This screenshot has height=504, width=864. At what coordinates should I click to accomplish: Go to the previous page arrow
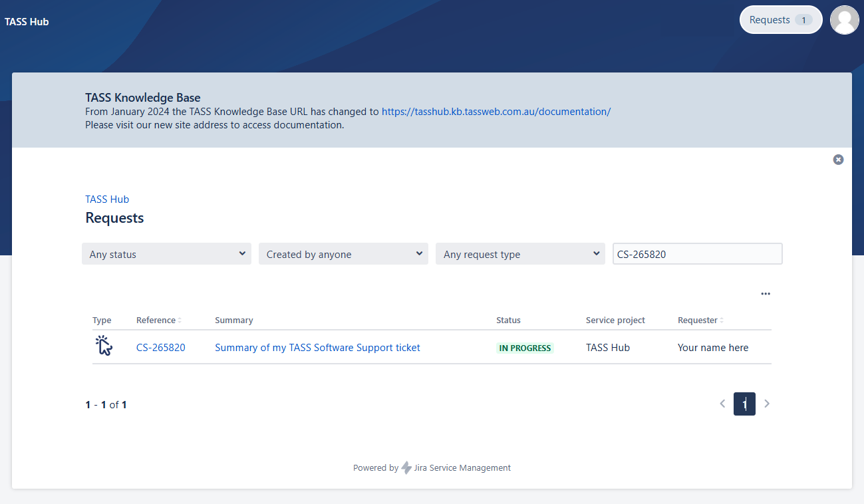(722, 404)
